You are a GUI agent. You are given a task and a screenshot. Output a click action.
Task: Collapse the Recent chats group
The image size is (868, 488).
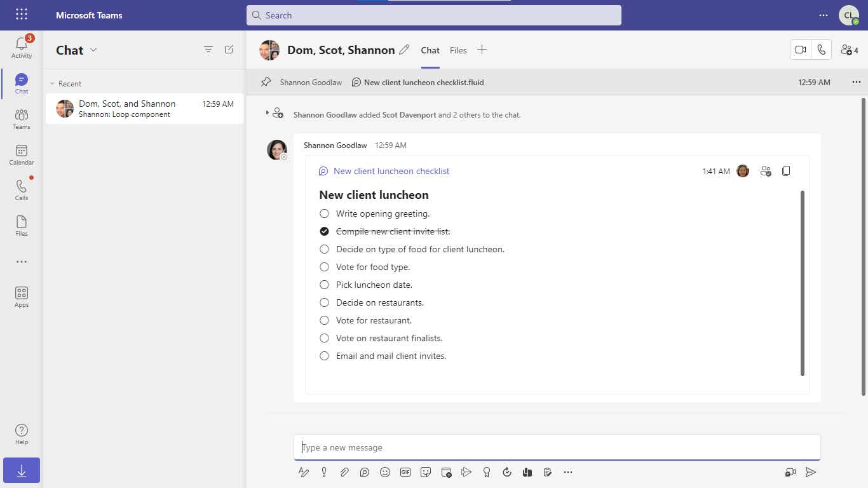(53, 83)
